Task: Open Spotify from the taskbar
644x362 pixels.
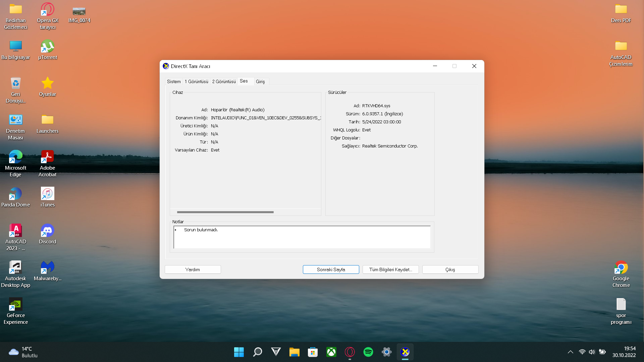Action: click(368, 352)
